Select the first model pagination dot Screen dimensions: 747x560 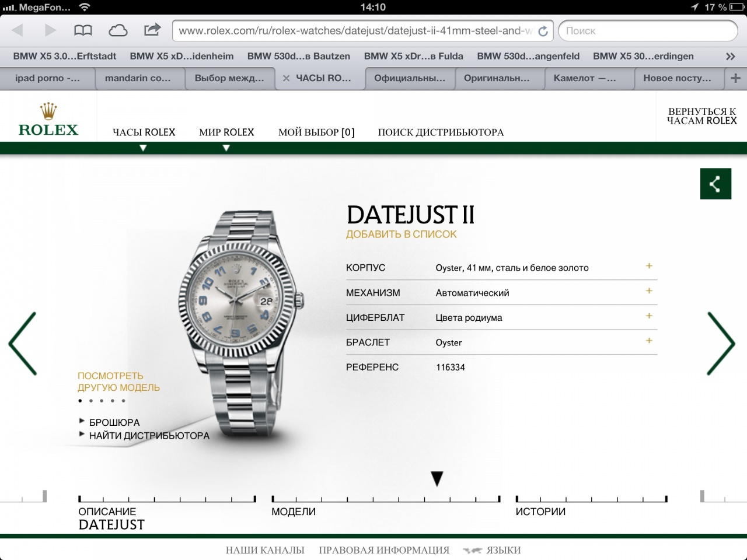pos(80,401)
